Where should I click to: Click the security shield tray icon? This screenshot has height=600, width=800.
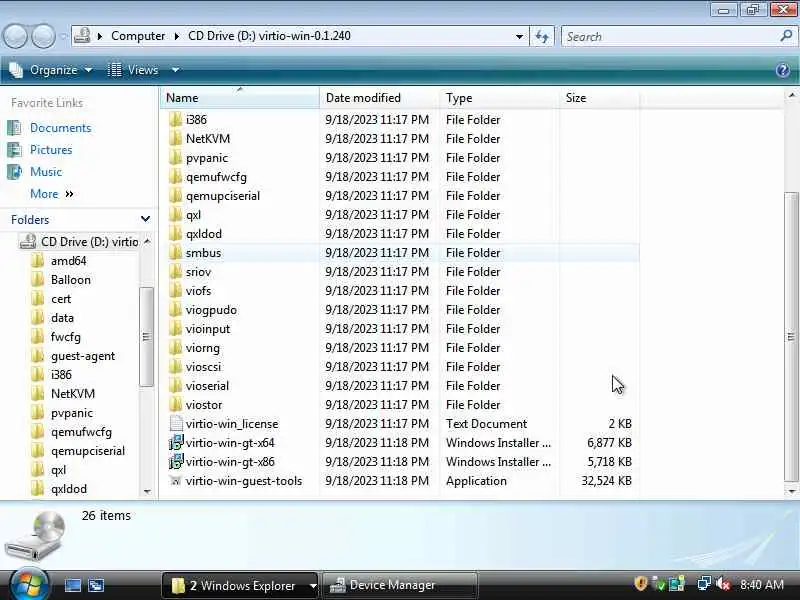pos(640,584)
